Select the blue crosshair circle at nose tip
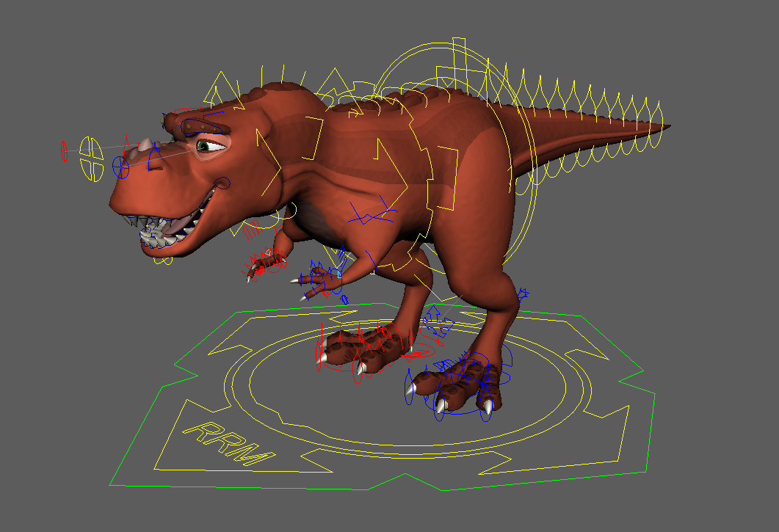This screenshot has width=779, height=532. click(120, 167)
